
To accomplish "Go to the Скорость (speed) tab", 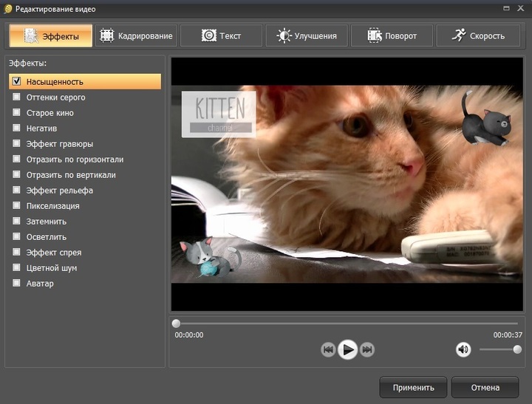I will pyautogui.click(x=478, y=35).
